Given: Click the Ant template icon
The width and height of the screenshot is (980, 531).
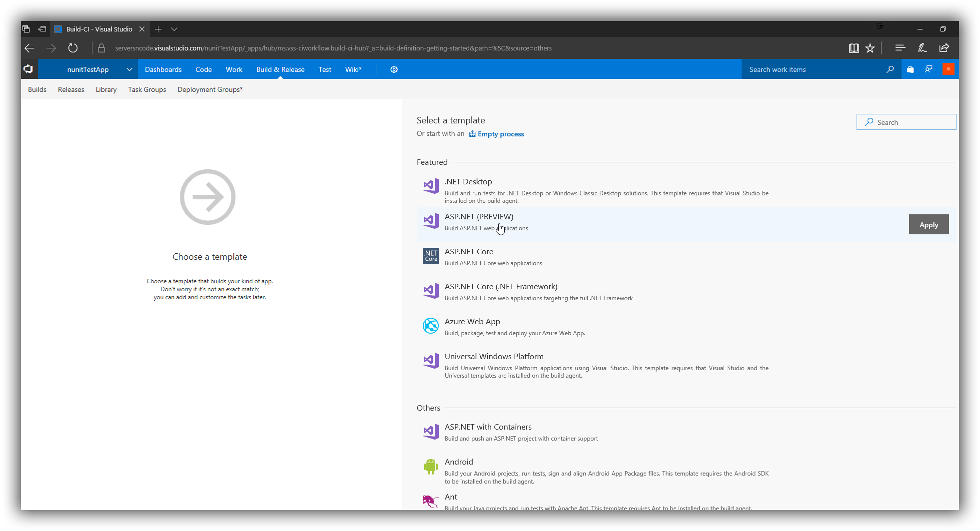Looking at the screenshot, I should tap(430, 501).
